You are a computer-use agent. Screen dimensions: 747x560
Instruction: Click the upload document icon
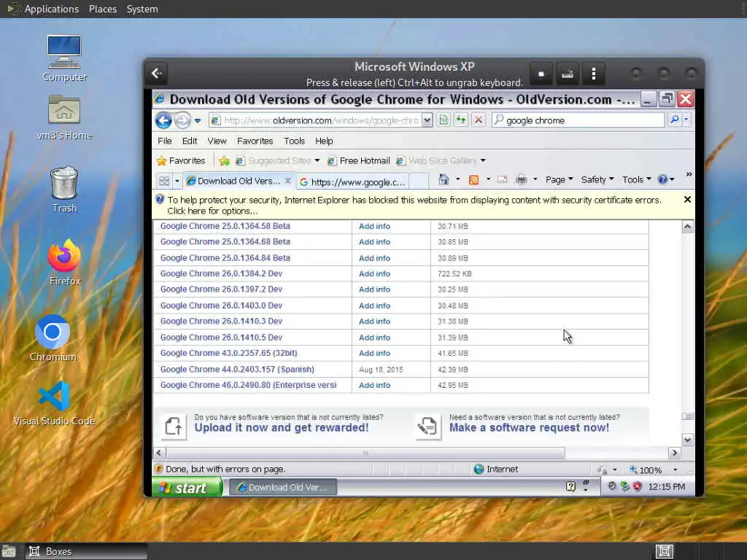174,426
